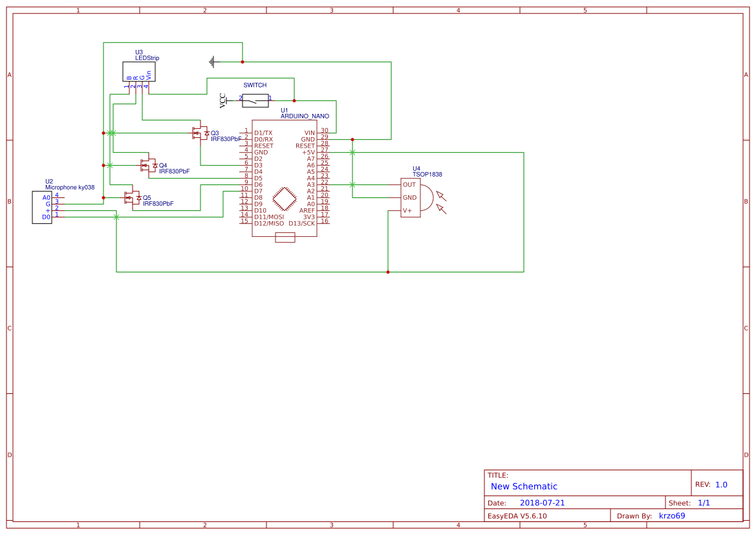The height and width of the screenshot is (535, 756).
Task: Click the IRF830PbF label under Q5
Action: click(x=158, y=204)
